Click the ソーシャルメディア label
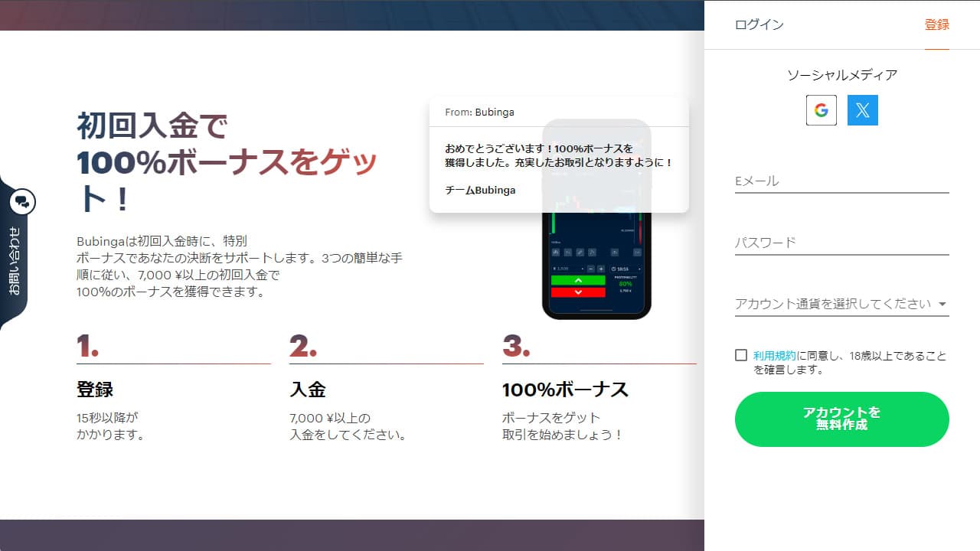 coord(842,75)
